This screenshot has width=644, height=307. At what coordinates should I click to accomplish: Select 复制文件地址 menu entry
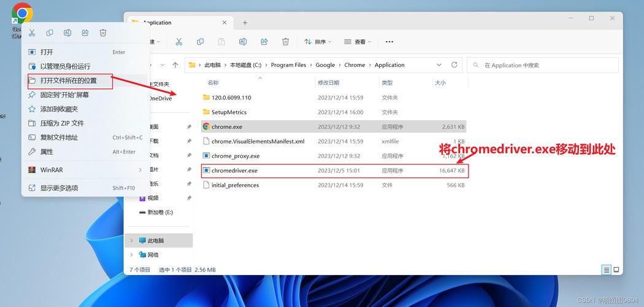(x=85, y=138)
